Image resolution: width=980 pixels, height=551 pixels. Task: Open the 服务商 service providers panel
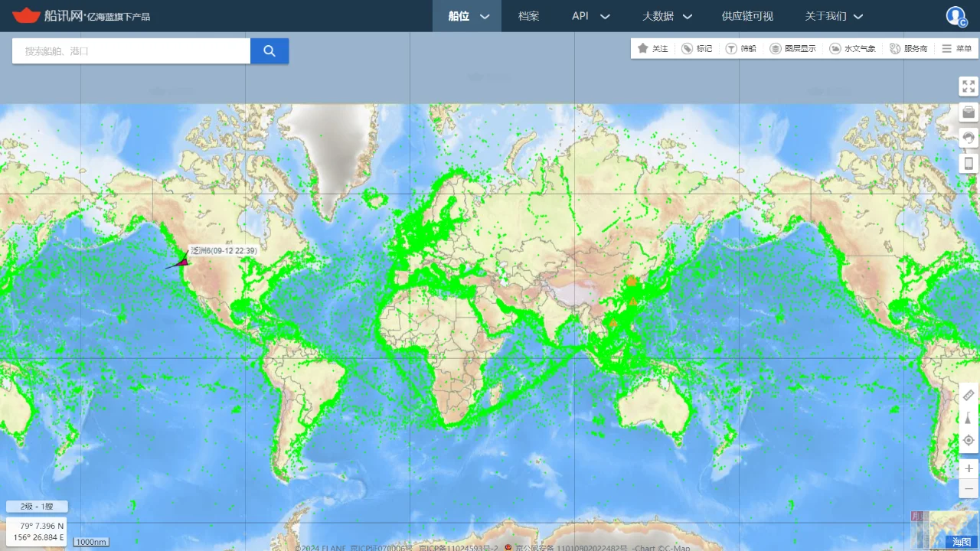pos(908,48)
